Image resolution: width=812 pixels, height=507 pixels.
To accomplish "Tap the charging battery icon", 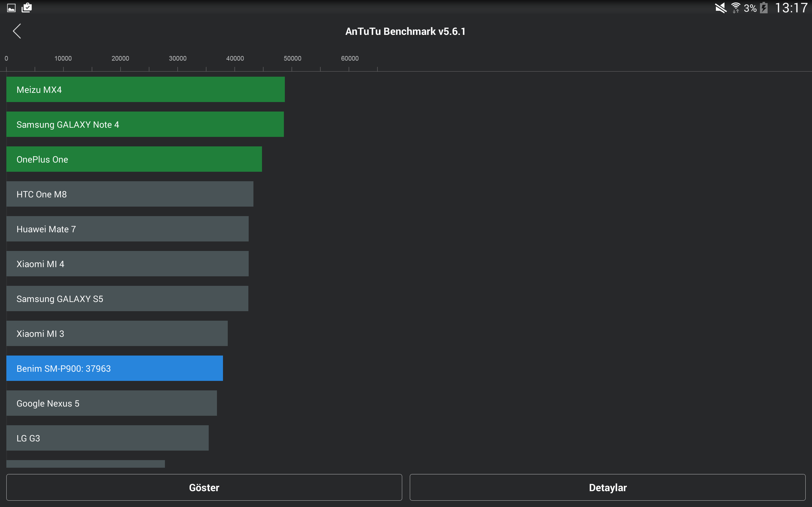I will [764, 8].
